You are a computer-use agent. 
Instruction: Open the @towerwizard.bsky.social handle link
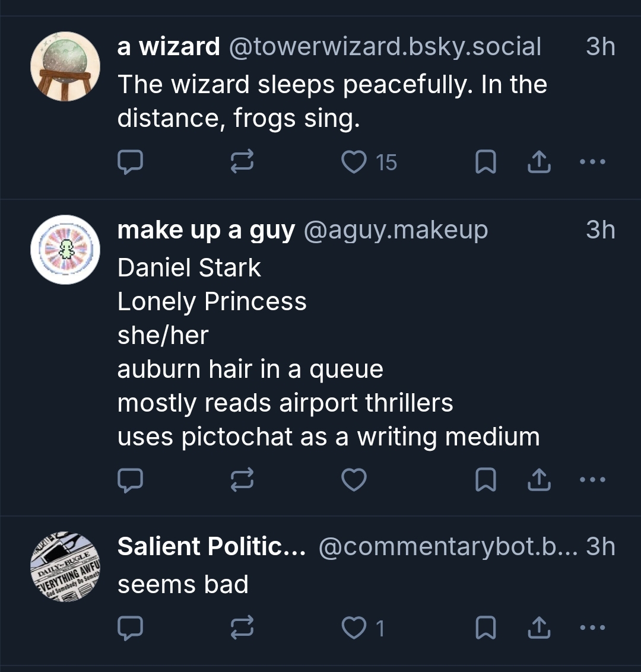[x=385, y=47]
